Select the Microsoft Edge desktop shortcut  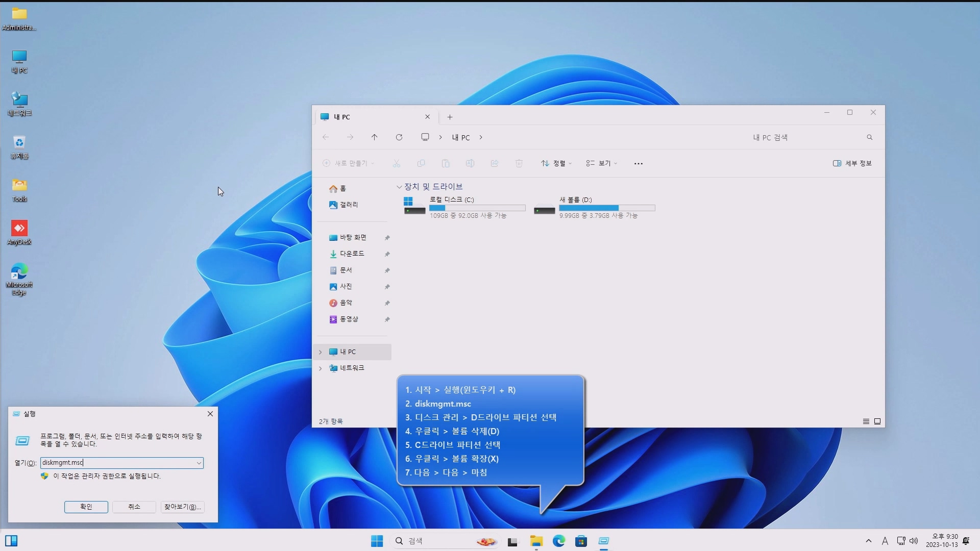[x=19, y=280]
